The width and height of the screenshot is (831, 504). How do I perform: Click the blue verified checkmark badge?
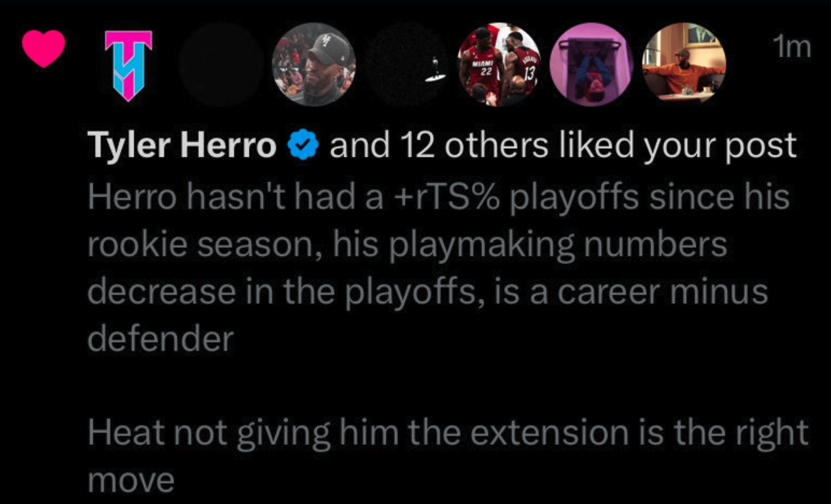[303, 145]
